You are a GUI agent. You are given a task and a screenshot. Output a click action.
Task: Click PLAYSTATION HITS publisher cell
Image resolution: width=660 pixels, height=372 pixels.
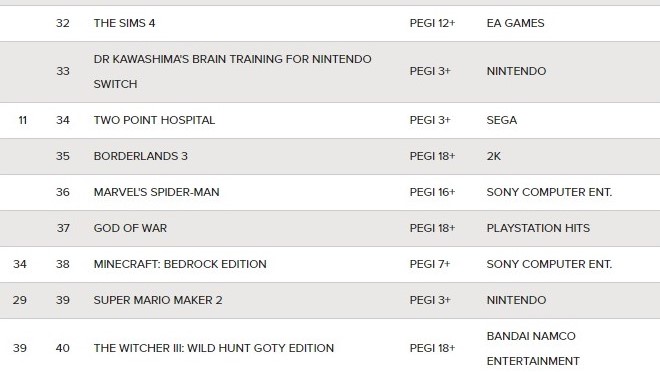538,228
